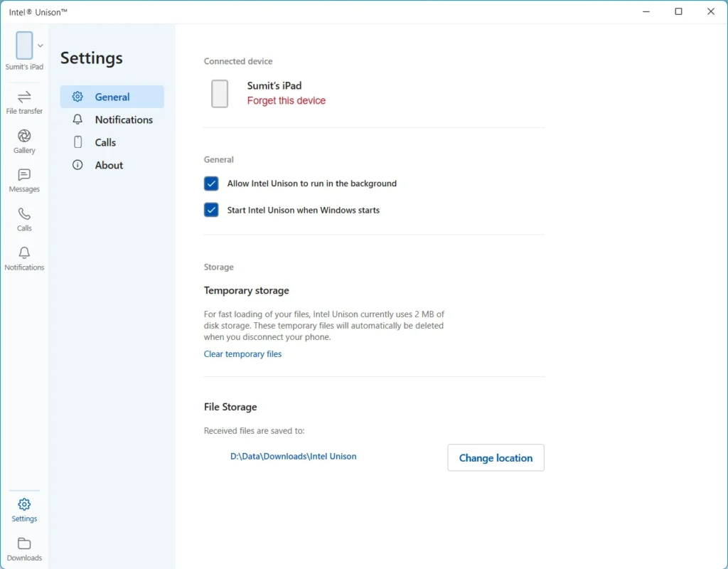Image resolution: width=728 pixels, height=569 pixels.
Task: Open Notifications in the left sidebar
Action: (x=24, y=259)
